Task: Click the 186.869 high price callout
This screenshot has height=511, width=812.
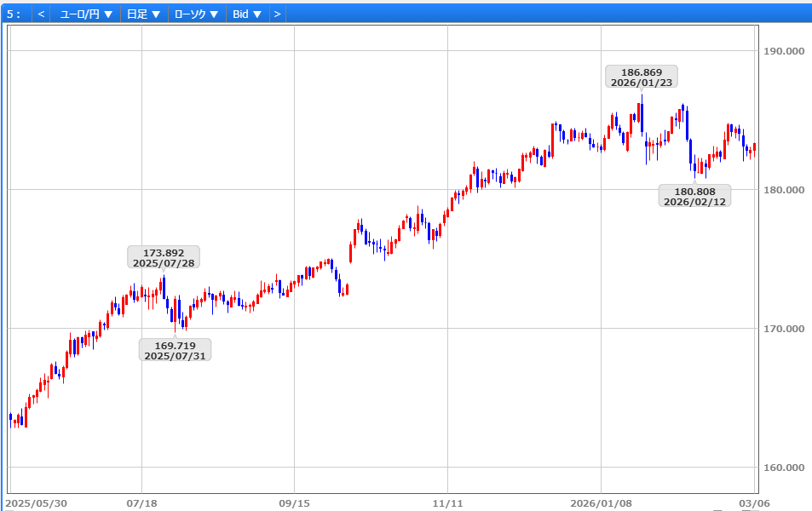Action: click(x=641, y=78)
